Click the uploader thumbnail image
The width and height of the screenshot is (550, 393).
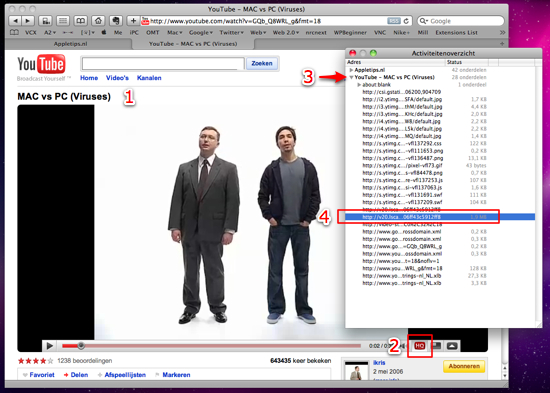[356, 371]
